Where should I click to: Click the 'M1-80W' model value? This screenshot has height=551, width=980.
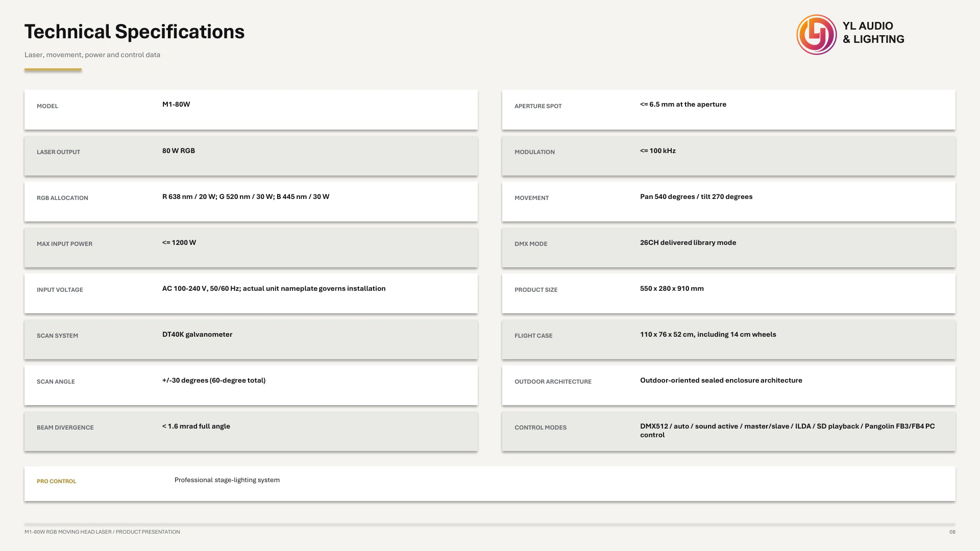176,104
